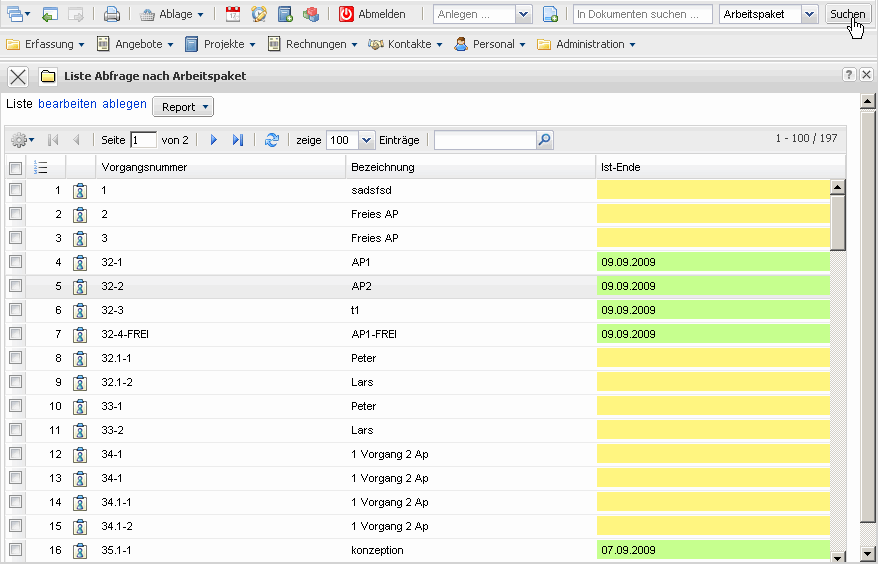The image size is (878, 564).
Task: Jump to the last page arrow
Action: click(x=237, y=140)
